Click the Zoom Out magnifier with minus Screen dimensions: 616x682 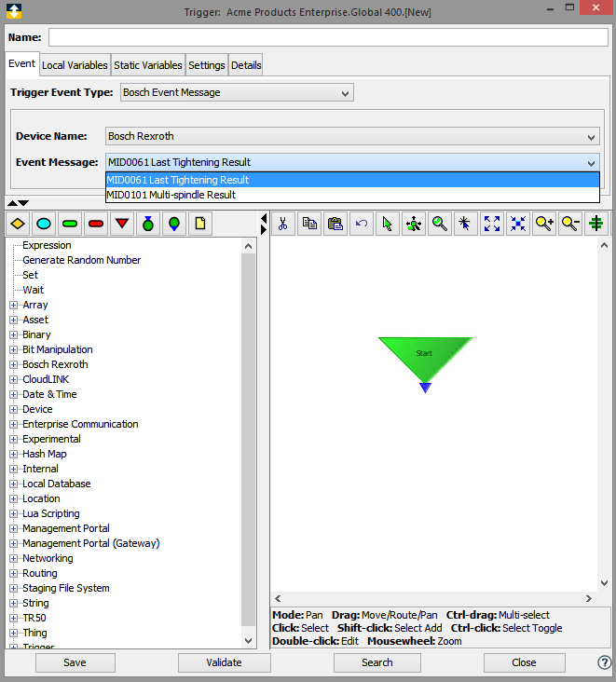(570, 224)
